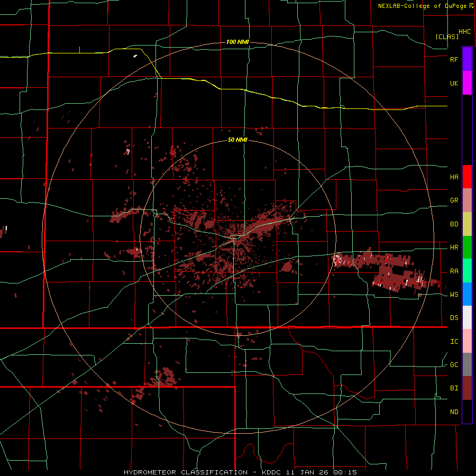Click the 'IC' legend label

tap(454, 342)
